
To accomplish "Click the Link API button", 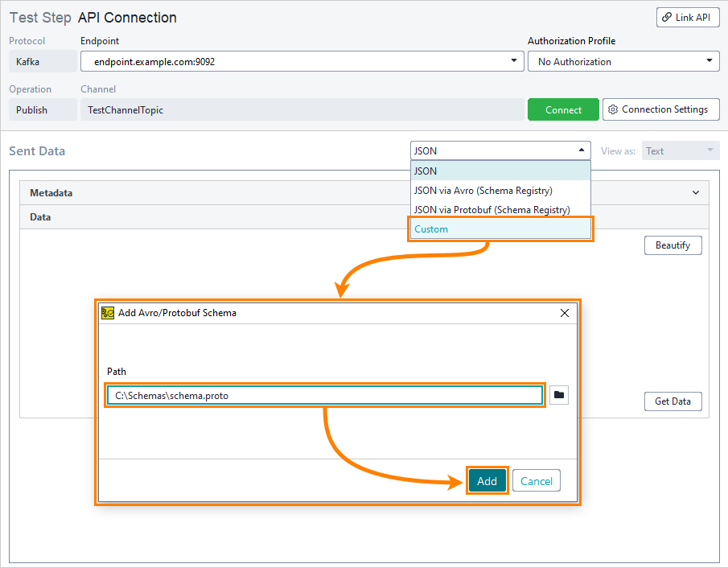I will tap(688, 18).
